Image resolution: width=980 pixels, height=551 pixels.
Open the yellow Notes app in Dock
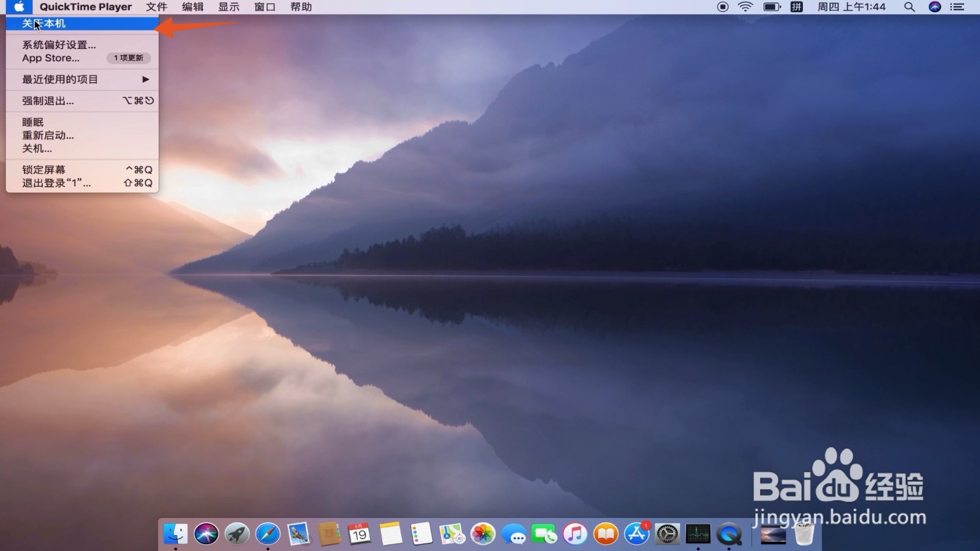click(391, 534)
